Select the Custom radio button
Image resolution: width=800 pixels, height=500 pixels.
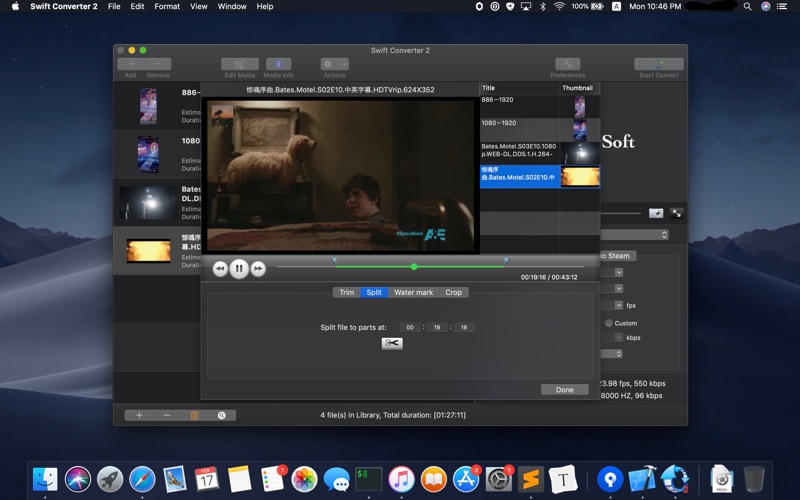pyautogui.click(x=608, y=323)
